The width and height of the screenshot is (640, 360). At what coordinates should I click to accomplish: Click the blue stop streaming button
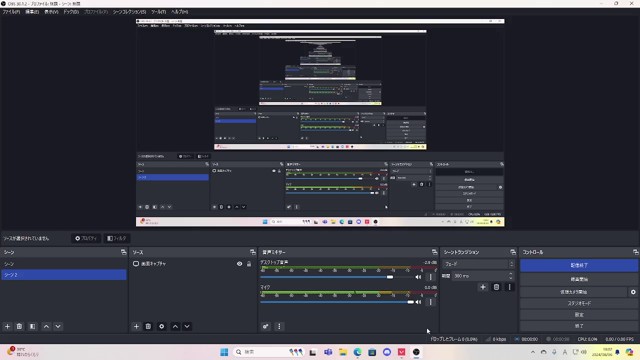(579, 265)
